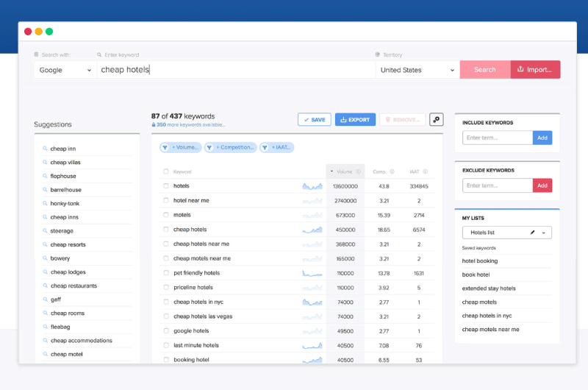The height and width of the screenshot is (390, 588).
Task: Click cheap hotels las vegas keyword
Action: (203, 316)
